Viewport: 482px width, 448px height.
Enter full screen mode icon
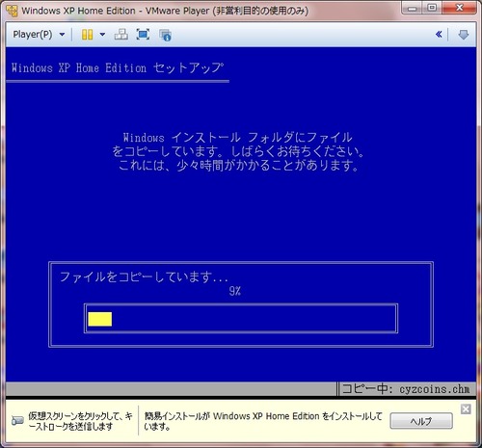tap(143, 35)
